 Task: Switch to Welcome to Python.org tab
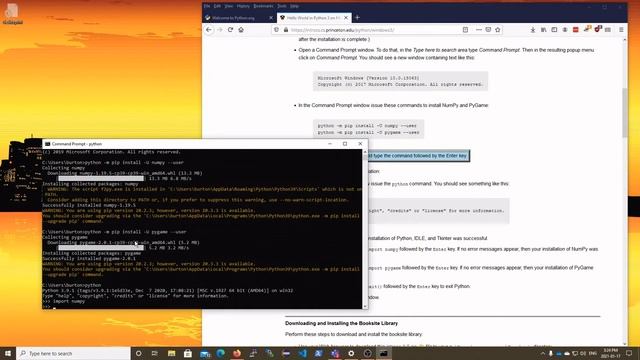tap(239, 18)
